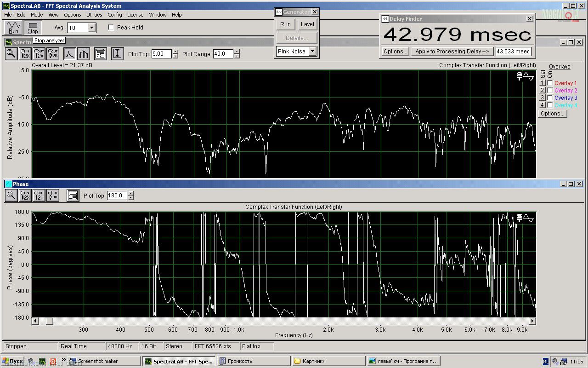
Task: Open the File menu
Action: click(8, 15)
